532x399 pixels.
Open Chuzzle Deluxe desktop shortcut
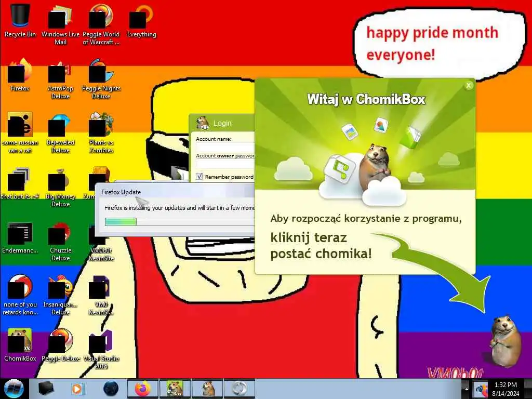point(60,241)
